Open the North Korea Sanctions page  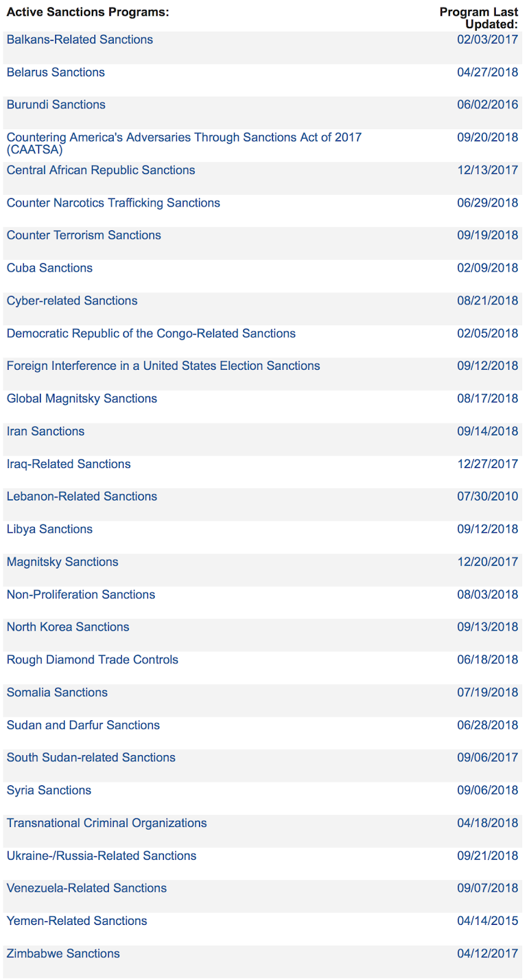tap(68, 627)
